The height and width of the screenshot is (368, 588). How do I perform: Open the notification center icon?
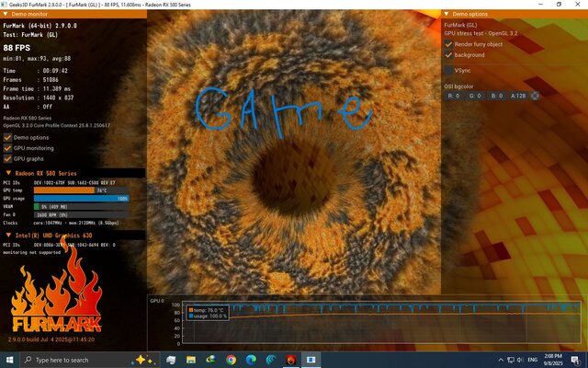click(576, 360)
